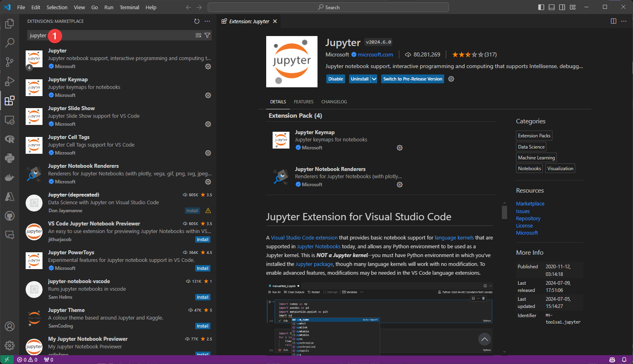This screenshot has width=633, height=364.
Task: Open the Selection menu
Action: [x=57, y=7]
